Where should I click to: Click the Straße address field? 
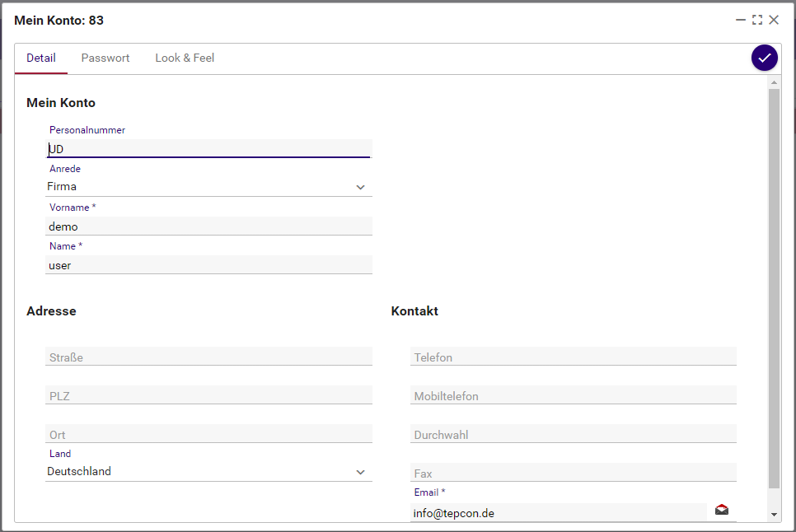click(208, 357)
